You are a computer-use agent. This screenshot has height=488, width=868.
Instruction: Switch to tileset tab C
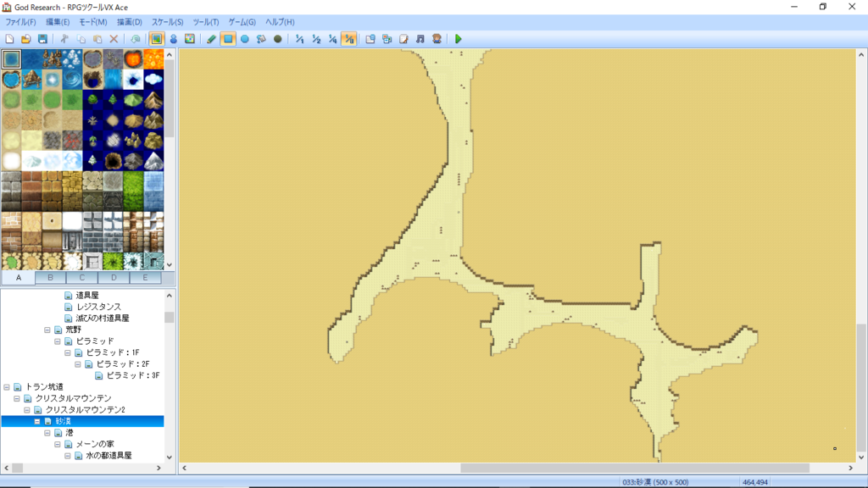tap(82, 278)
